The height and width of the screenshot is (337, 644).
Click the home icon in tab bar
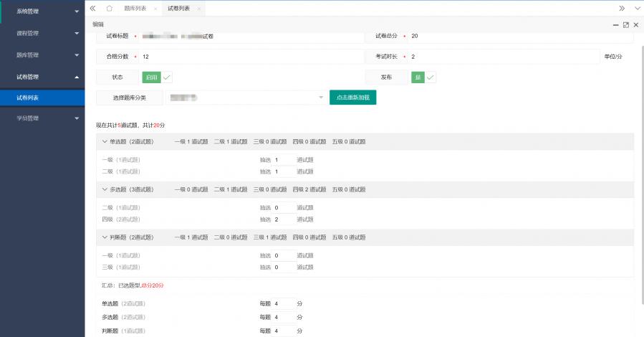pyautogui.click(x=109, y=8)
